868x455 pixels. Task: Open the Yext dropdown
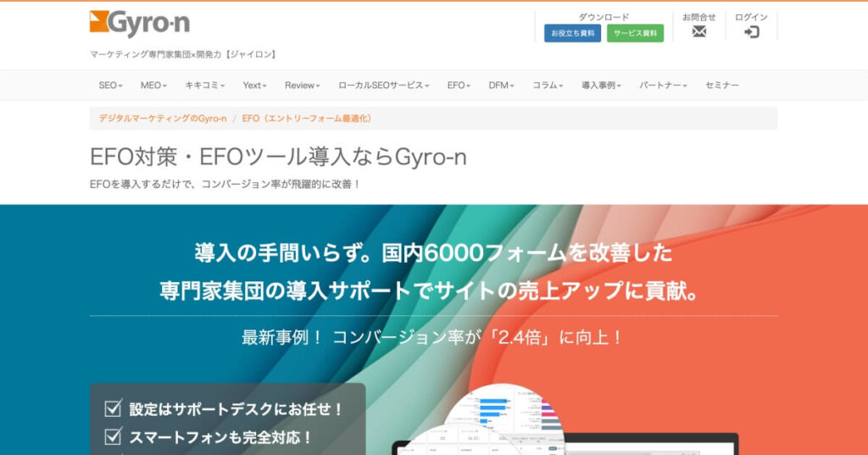[254, 86]
